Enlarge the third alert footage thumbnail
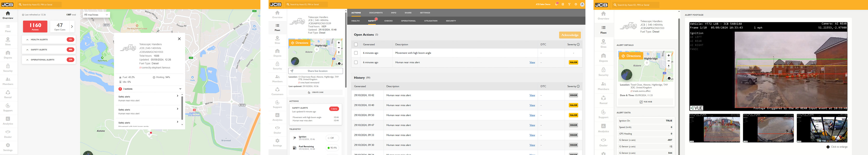 point(822,128)
